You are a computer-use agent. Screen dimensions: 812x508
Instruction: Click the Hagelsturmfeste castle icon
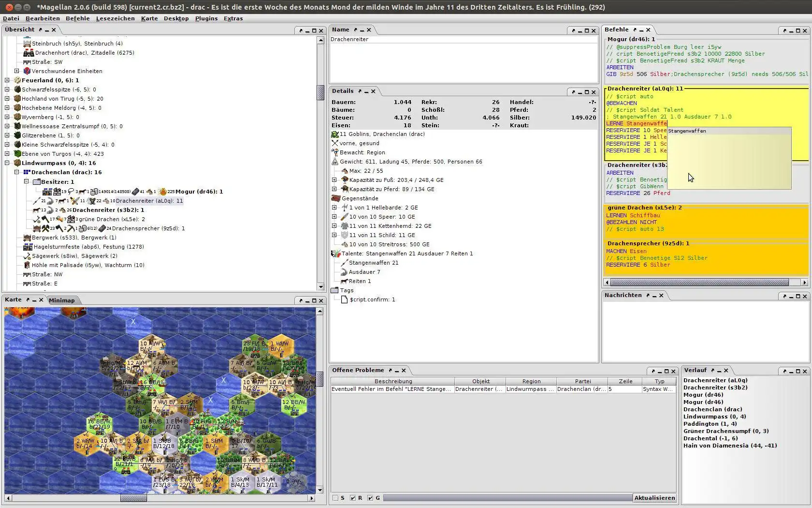pos(28,247)
